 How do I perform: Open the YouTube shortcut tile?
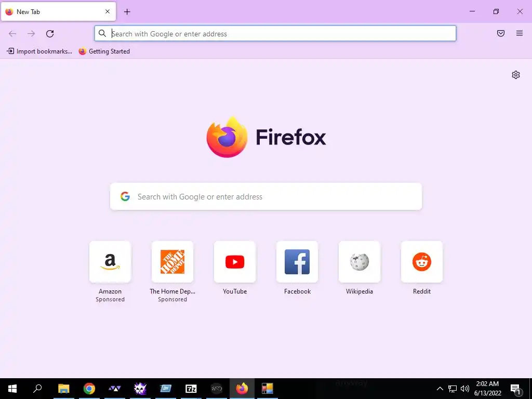click(235, 262)
